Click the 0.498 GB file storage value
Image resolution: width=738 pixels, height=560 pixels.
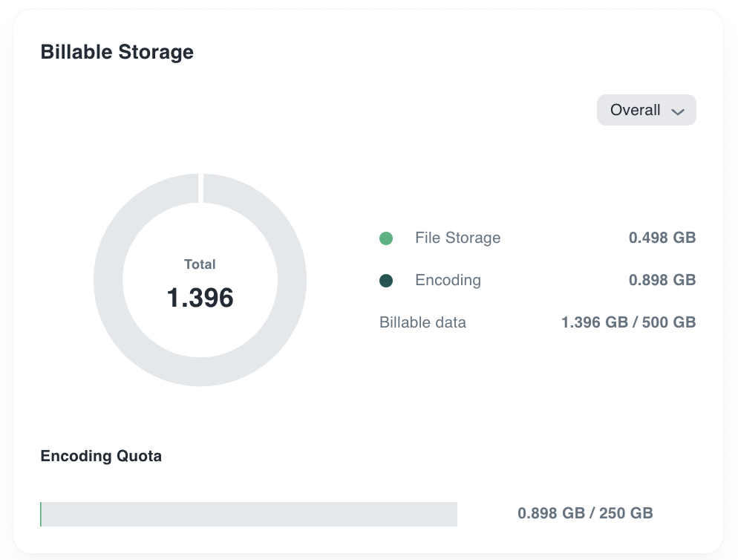662,238
